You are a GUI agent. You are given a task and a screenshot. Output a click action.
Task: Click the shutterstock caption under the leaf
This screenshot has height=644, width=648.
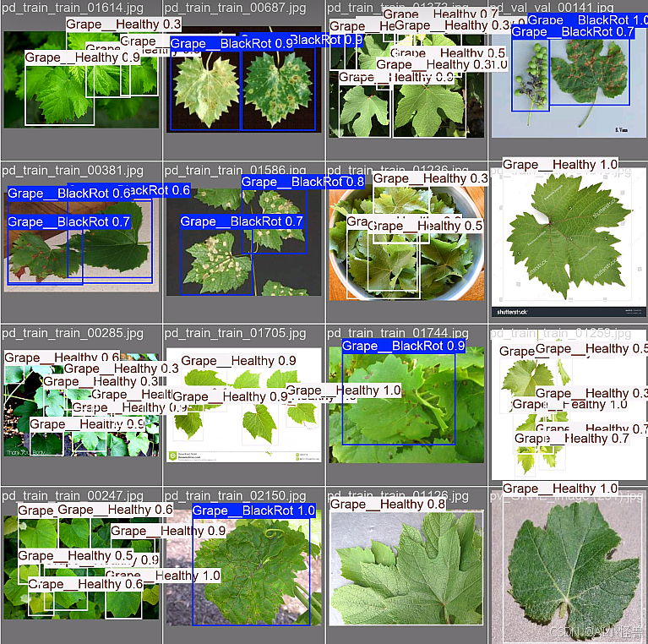point(512,312)
